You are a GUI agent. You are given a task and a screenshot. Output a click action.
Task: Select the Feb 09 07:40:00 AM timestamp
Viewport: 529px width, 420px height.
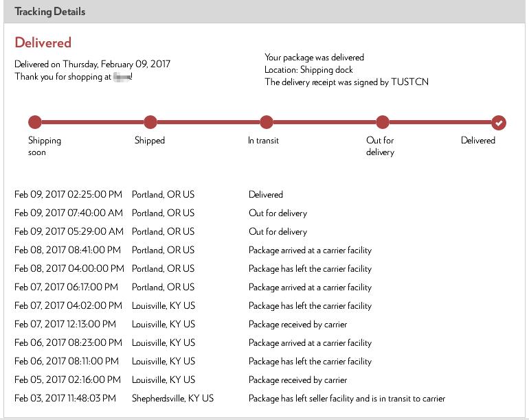pos(69,213)
